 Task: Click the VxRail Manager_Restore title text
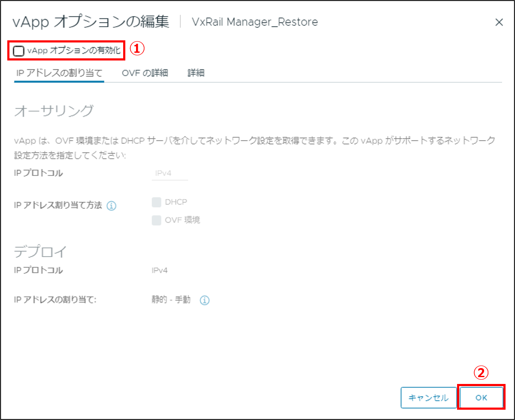point(255,22)
